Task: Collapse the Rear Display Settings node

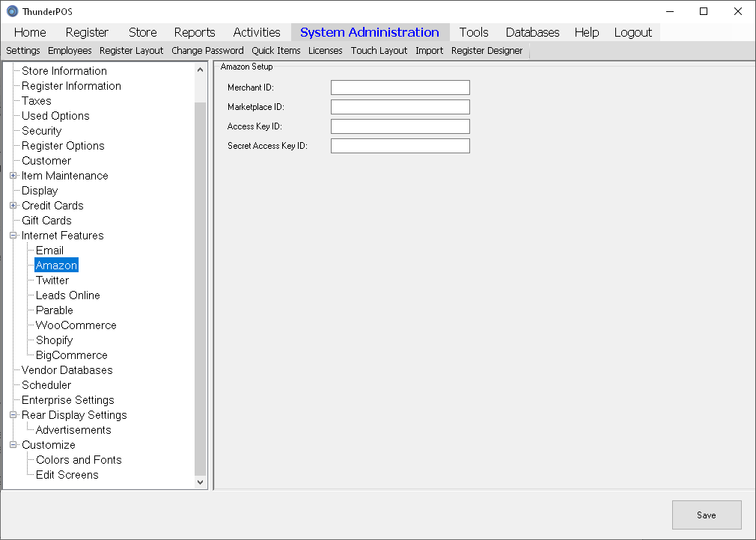Action: [x=13, y=415]
